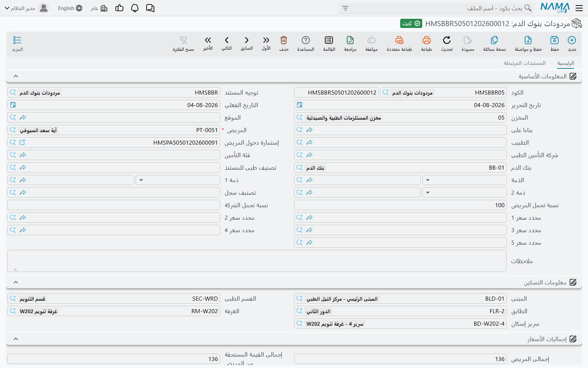This screenshot has height=368, width=588.
Task: Click the go-to arrow in تصنيف سجل field
Action: (x=23, y=192)
